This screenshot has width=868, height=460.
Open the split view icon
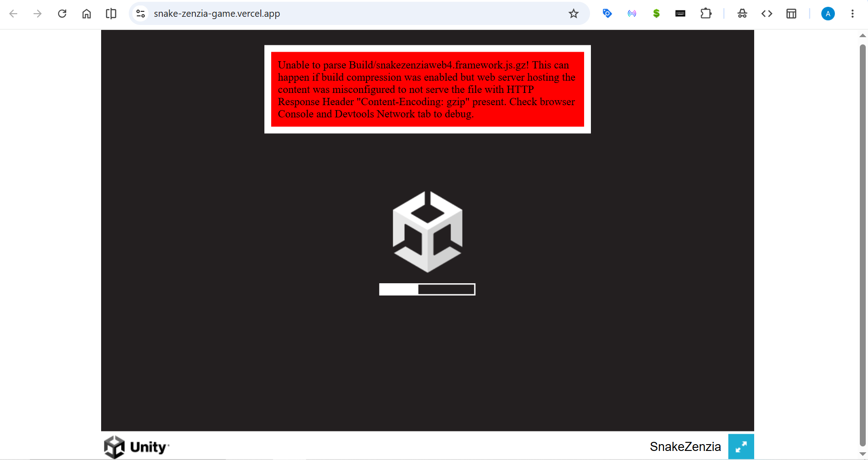[111, 14]
